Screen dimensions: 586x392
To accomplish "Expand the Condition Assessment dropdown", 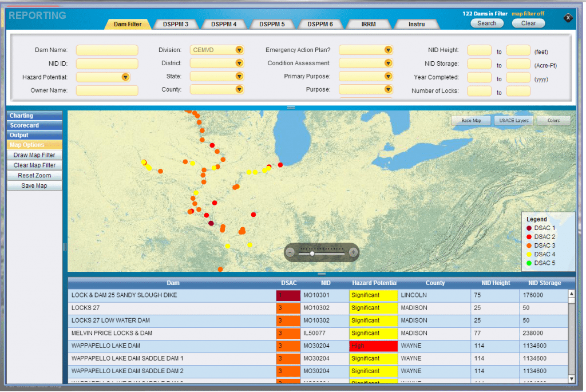I will click(x=388, y=63).
